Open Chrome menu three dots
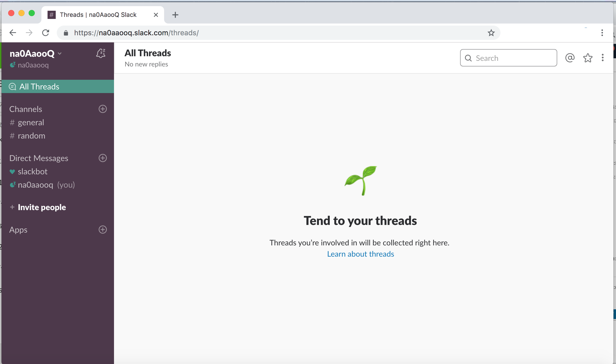This screenshot has height=364, width=616. [x=602, y=33]
